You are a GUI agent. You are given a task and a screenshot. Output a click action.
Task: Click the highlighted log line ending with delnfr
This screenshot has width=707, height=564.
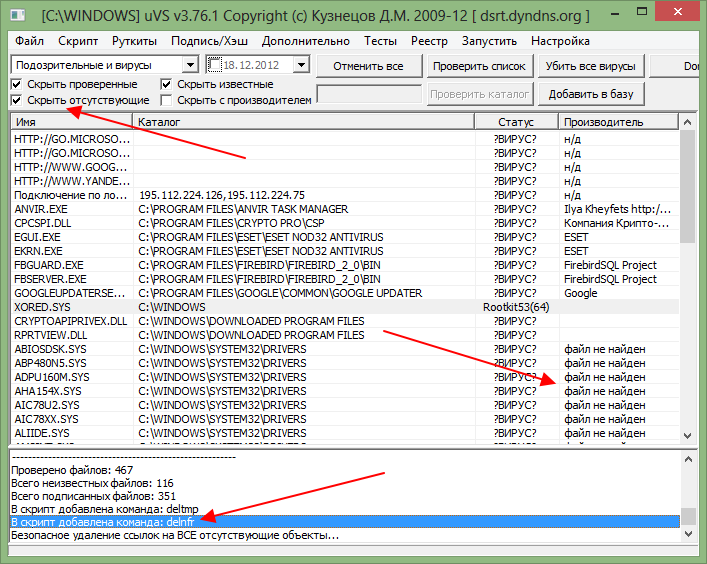[345, 522]
